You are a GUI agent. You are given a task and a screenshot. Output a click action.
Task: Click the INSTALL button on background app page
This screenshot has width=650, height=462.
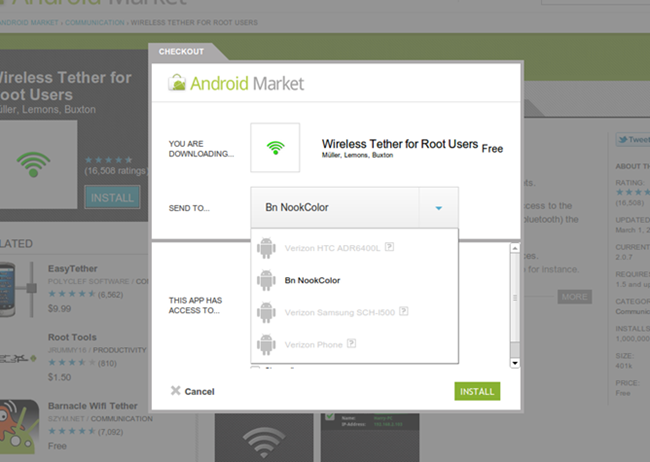click(x=112, y=198)
